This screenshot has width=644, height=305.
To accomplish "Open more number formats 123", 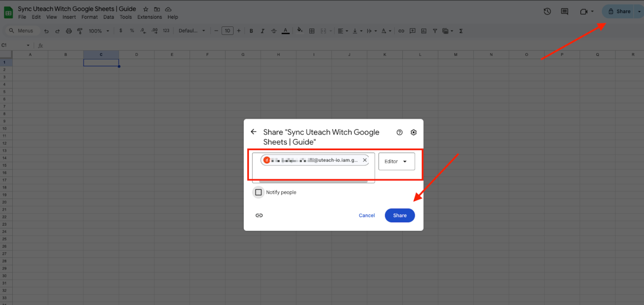I will click(x=166, y=31).
